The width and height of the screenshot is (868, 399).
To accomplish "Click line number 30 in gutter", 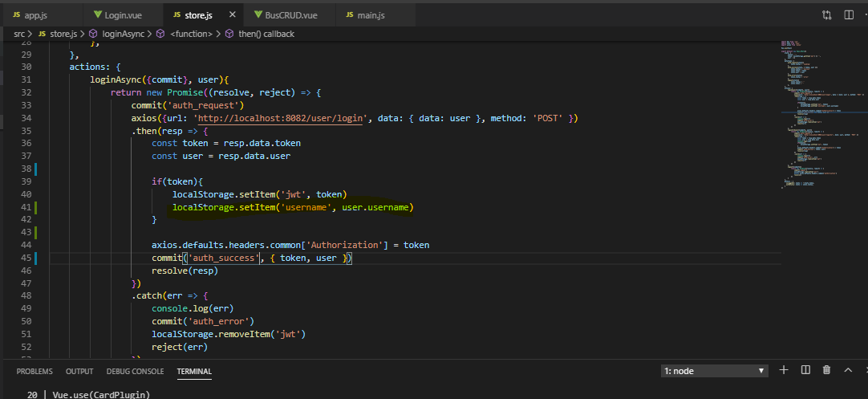I will point(26,67).
